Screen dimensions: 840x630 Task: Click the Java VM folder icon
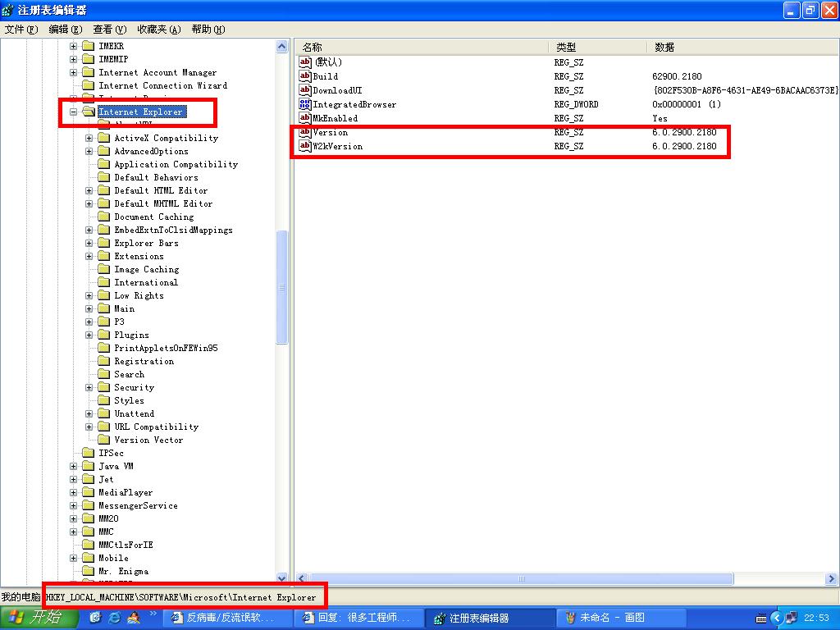[89, 466]
